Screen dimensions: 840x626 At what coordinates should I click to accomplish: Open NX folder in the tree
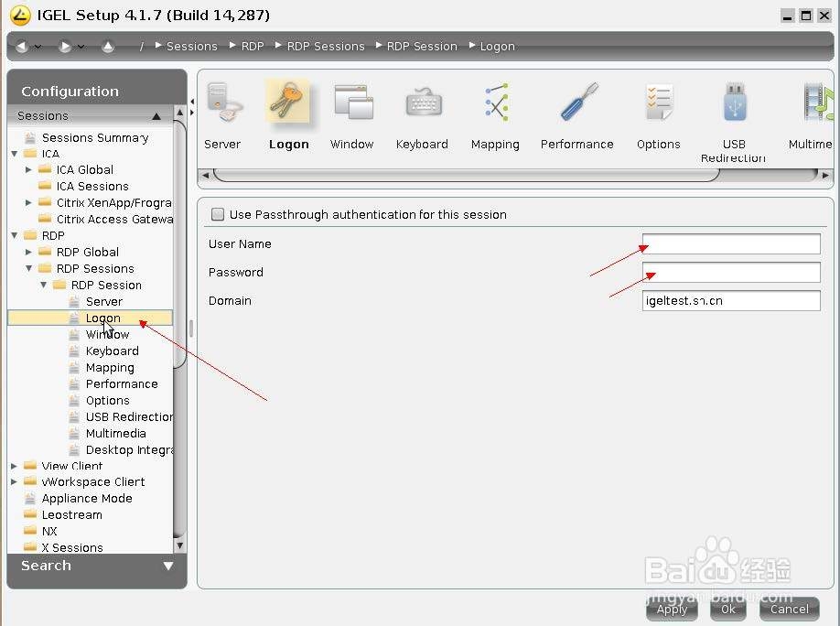coord(49,532)
